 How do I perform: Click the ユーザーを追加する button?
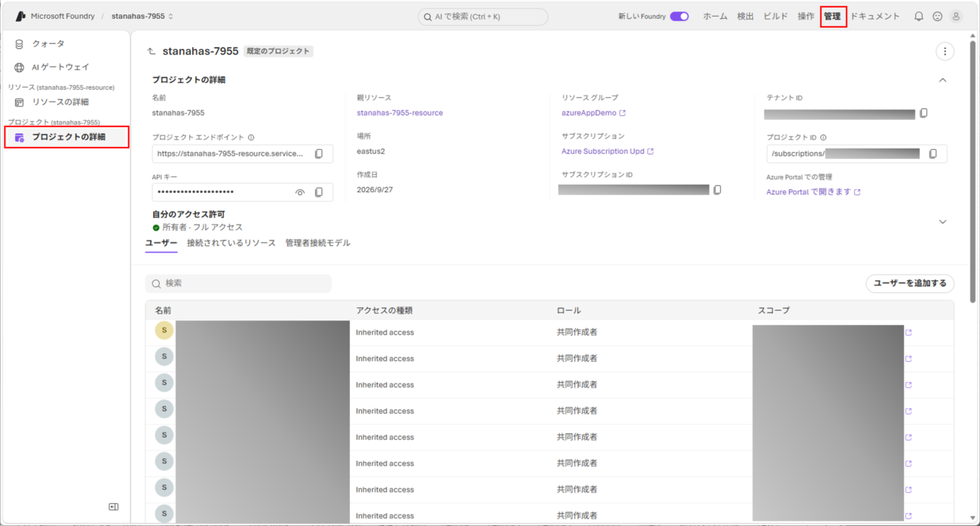(x=910, y=283)
